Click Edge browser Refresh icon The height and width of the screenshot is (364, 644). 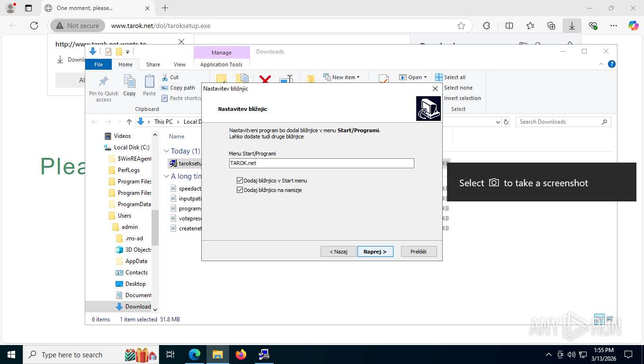click(x=34, y=26)
